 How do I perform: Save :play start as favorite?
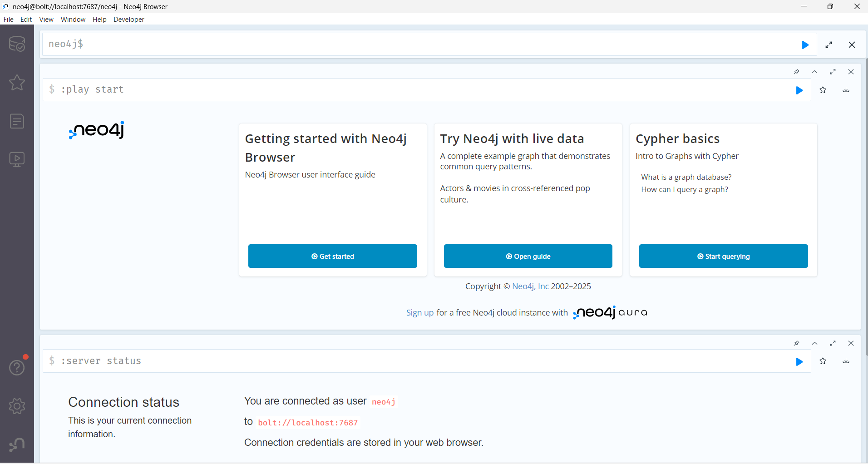coord(823,90)
